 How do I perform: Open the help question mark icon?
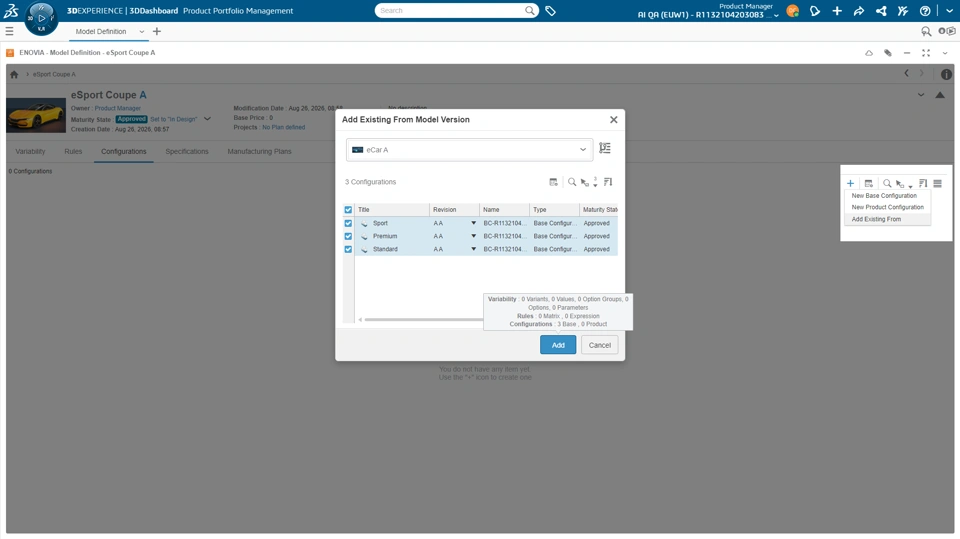925,11
